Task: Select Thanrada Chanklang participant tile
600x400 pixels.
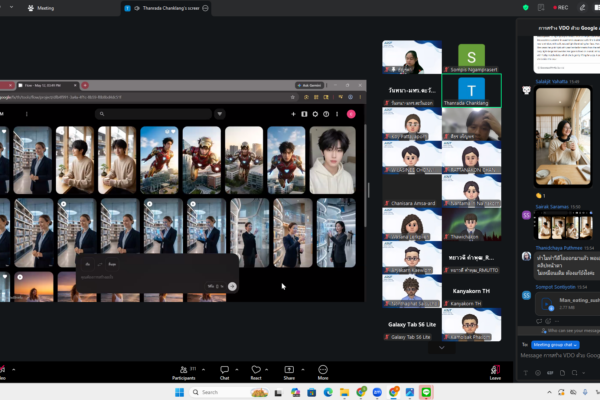Action: (x=471, y=91)
